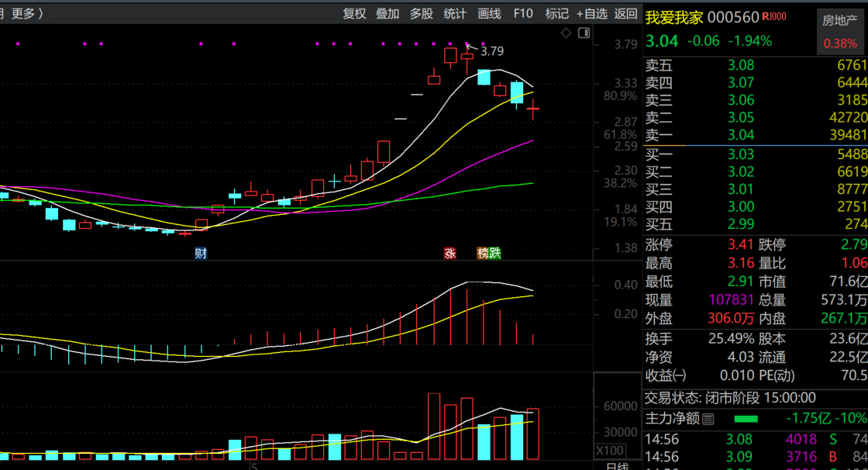The width and height of the screenshot is (868, 470).
Task: Click the green 跌 marker under chart
Action: 495,254
